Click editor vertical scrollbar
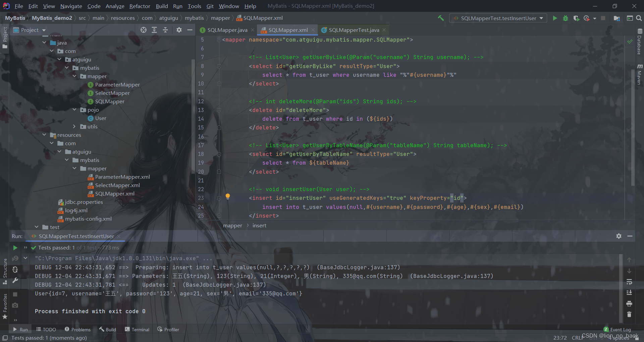 pos(633,127)
